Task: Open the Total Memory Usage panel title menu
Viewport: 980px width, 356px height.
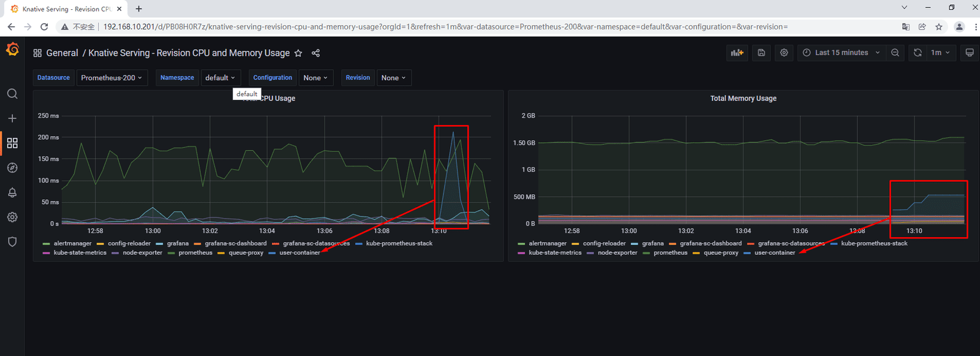Action: click(x=743, y=98)
